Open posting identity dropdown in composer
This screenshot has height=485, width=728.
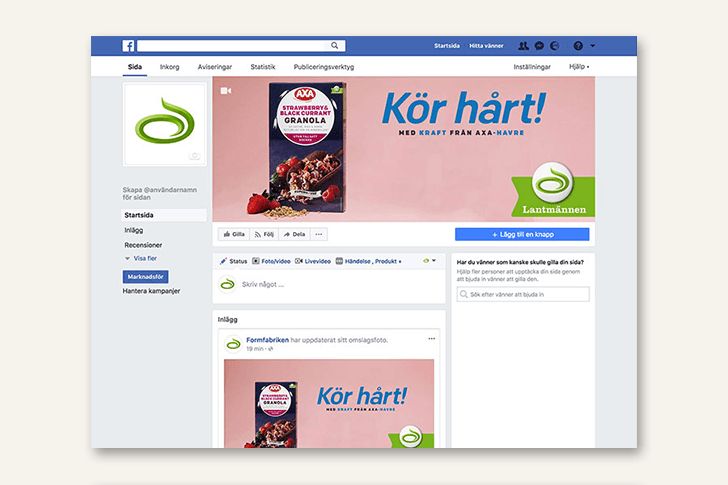pos(429,261)
